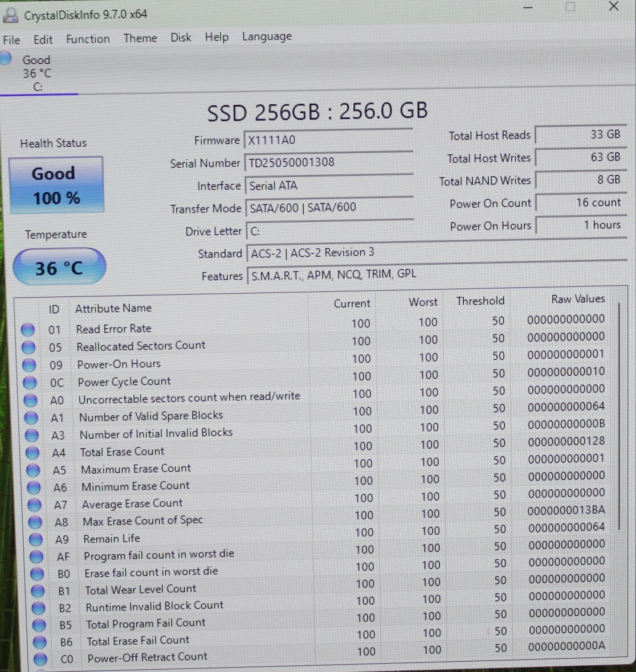Select the Maximum Erase Count attribute row
636x672 pixels.
(x=136, y=469)
